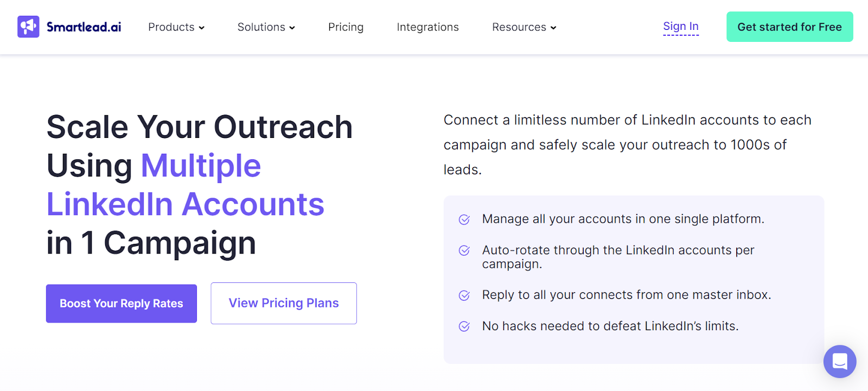Open the Integrations page
This screenshot has height=391, width=868.
tap(427, 27)
